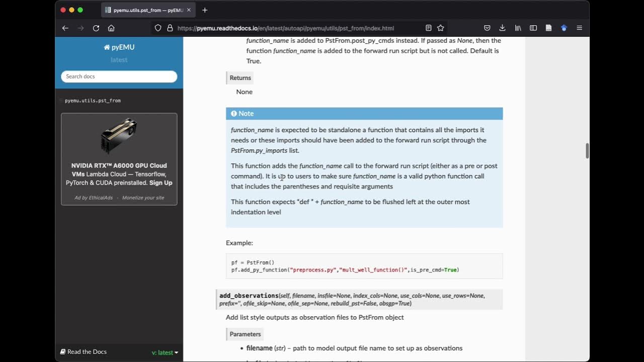Click the browser back arrow
This screenshot has width=644, height=362.
click(x=65, y=28)
